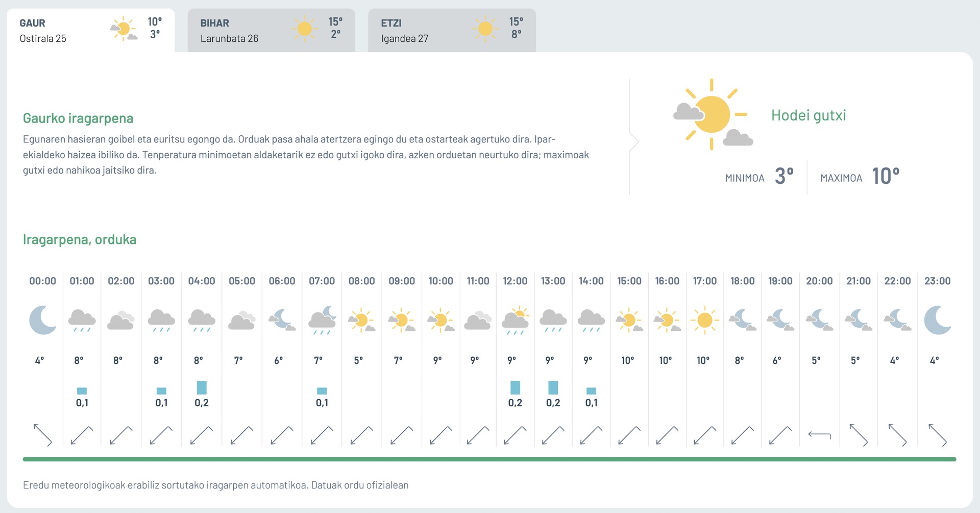Click the rain cloud icon at 01:00
The height and width of the screenshot is (513, 980).
pyautogui.click(x=82, y=321)
